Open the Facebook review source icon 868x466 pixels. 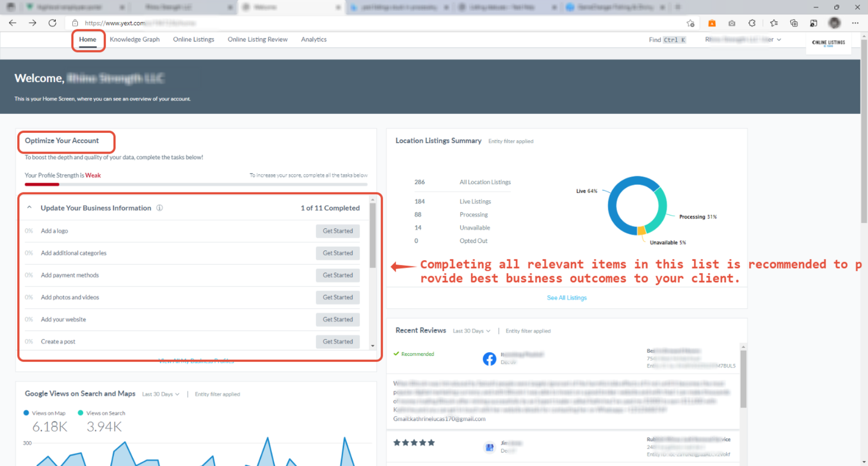pos(489,359)
